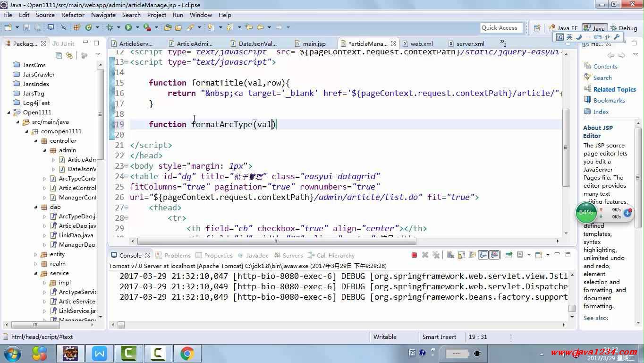
Task: Expand the realm package in tree
Action: coord(36,264)
